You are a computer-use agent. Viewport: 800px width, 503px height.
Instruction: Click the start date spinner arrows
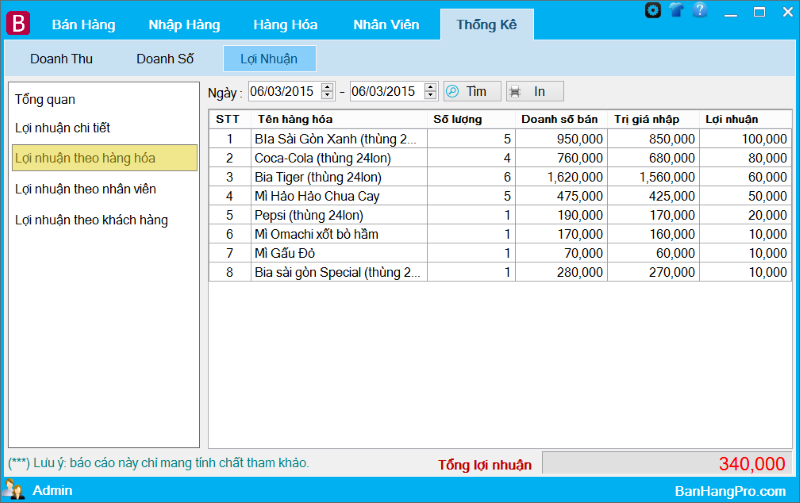[x=327, y=91]
